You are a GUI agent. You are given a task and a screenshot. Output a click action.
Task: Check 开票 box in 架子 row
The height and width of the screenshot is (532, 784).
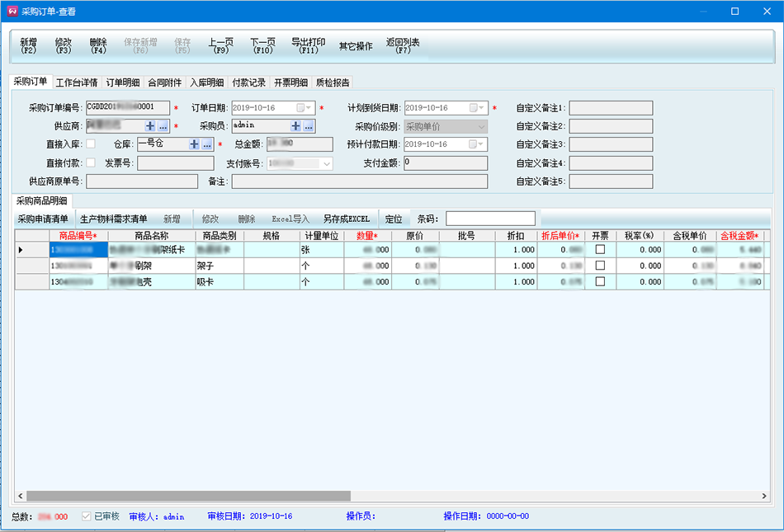[600, 266]
